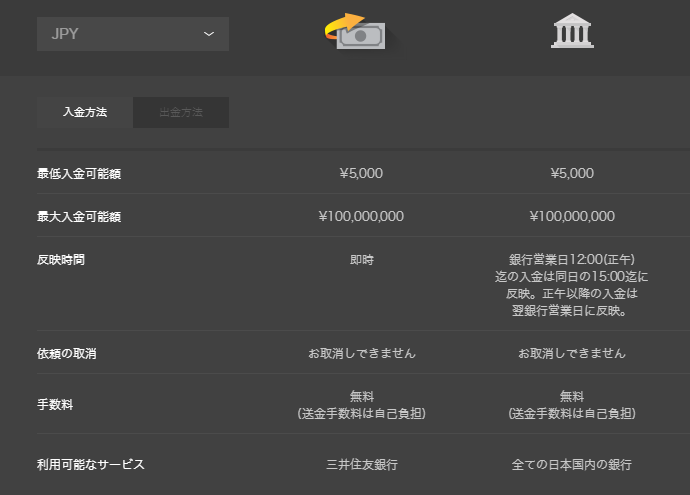
Task: Click the 最大入金可能額 row label
Action: point(79,217)
